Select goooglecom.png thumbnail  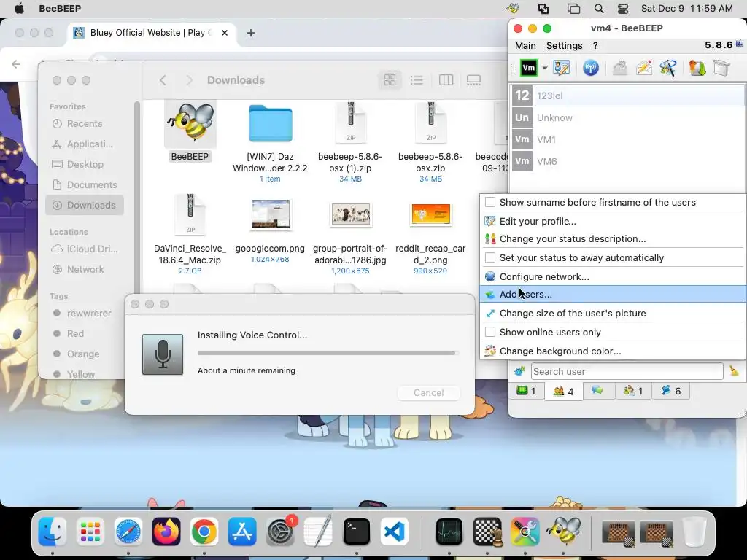click(270, 214)
